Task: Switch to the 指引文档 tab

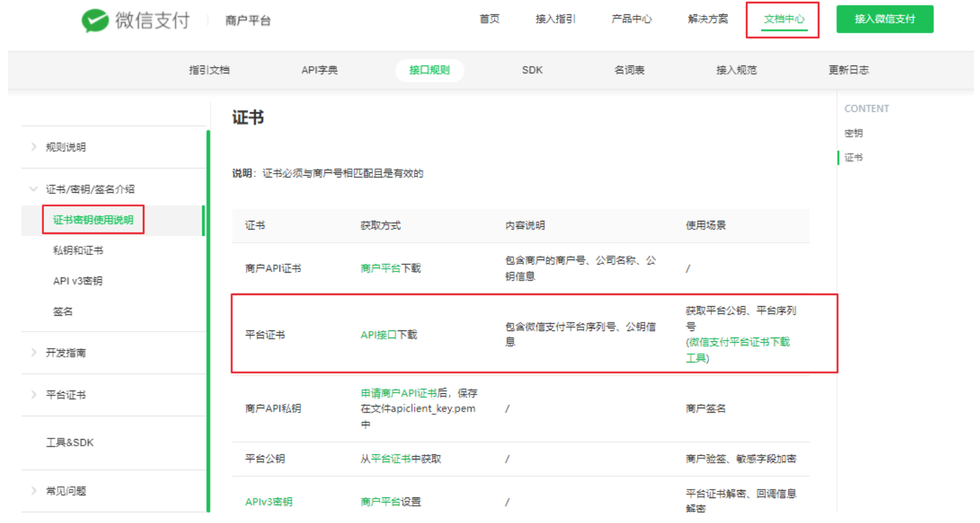Action: tap(209, 70)
